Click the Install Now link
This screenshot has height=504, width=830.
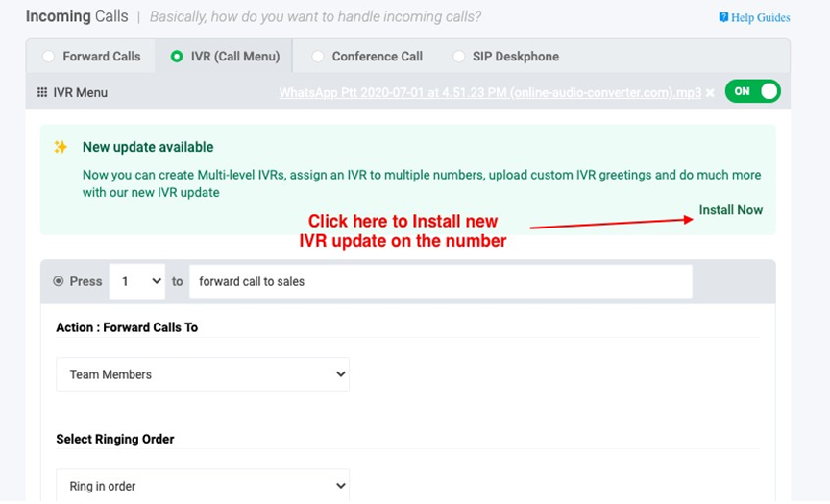(730, 210)
